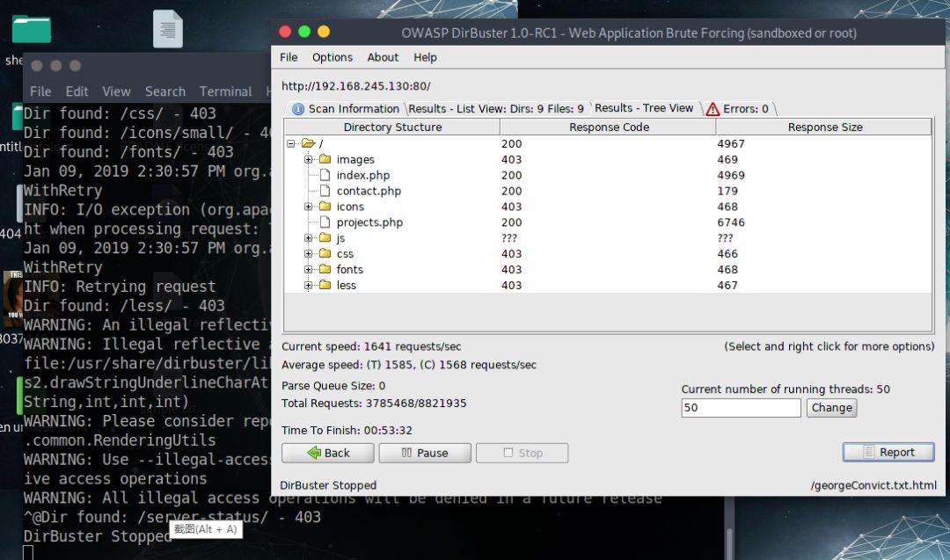Click the index.php file icon
Screen dimensions: 950x560
coord(325,175)
